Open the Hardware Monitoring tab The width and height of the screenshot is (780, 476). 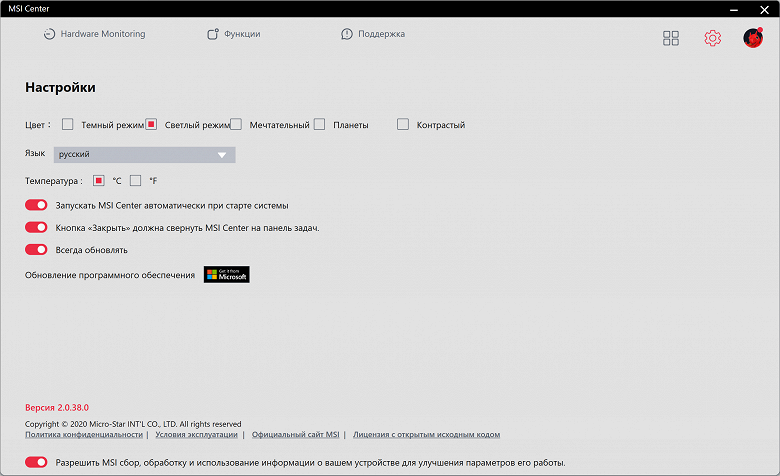pos(95,34)
